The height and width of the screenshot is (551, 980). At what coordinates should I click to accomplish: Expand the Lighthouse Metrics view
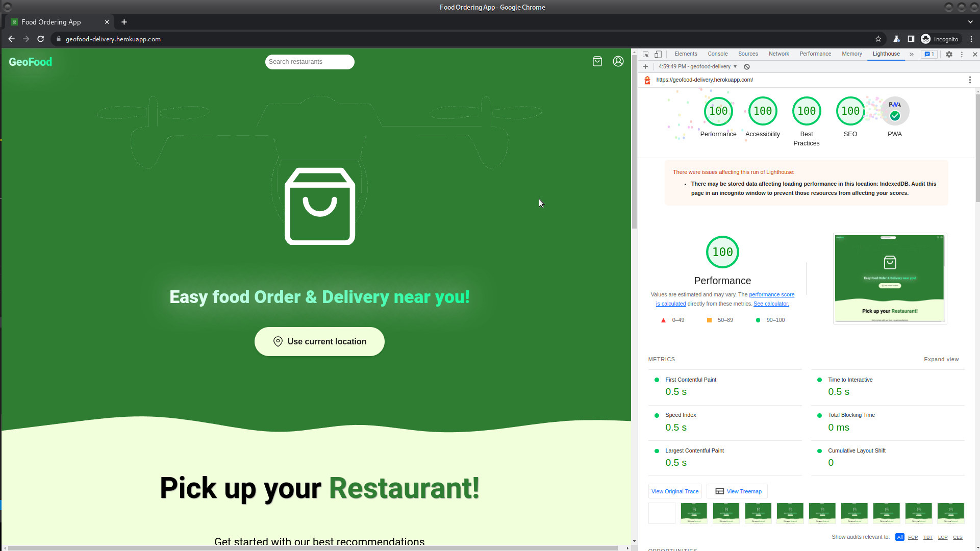click(941, 359)
